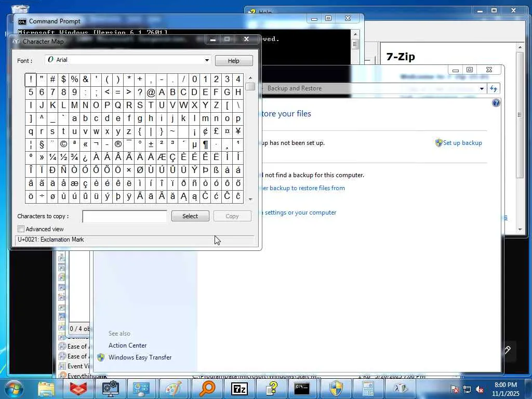Select the ÷ division sign character
Viewport: 532px width, 399px height.
pyautogui.click(x=42, y=196)
